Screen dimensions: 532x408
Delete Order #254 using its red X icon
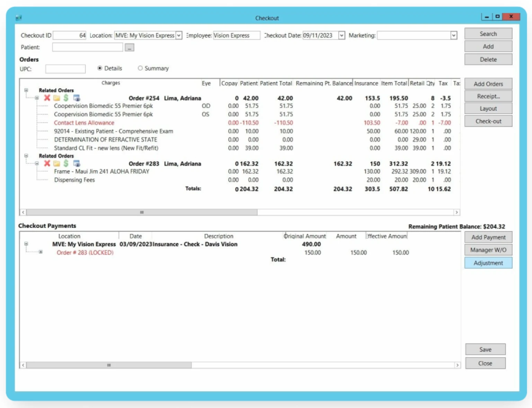pyautogui.click(x=47, y=98)
